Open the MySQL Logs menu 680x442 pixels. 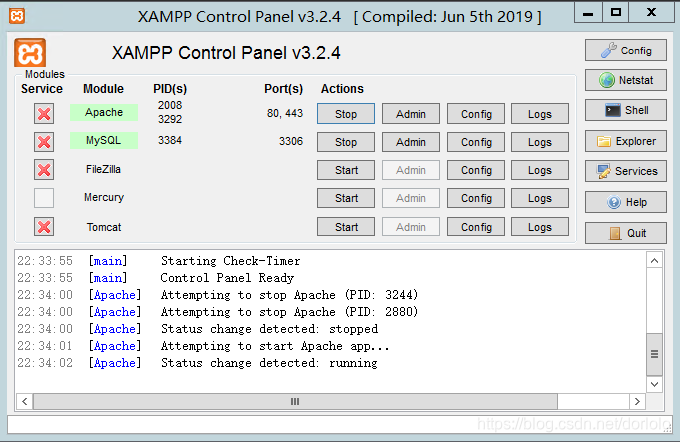(x=540, y=142)
